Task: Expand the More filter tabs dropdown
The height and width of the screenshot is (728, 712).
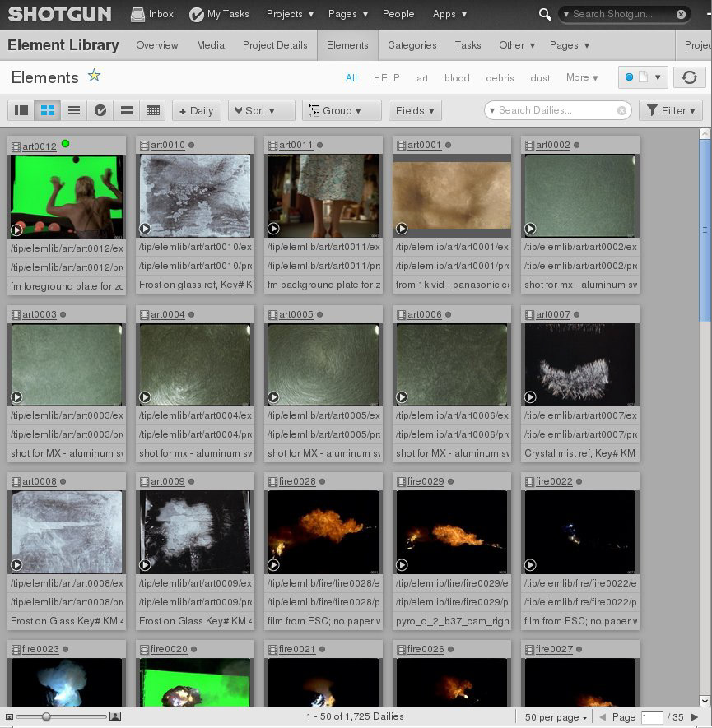Action: coord(582,77)
